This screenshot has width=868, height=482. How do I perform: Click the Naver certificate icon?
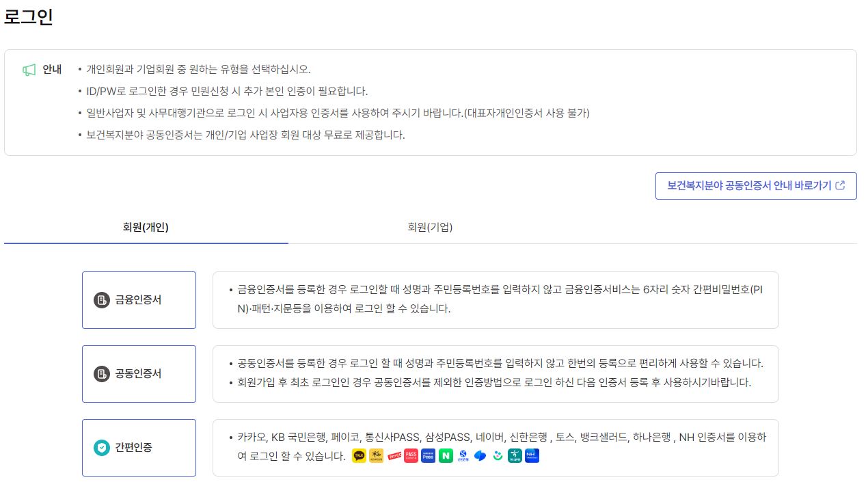tap(446, 456)
